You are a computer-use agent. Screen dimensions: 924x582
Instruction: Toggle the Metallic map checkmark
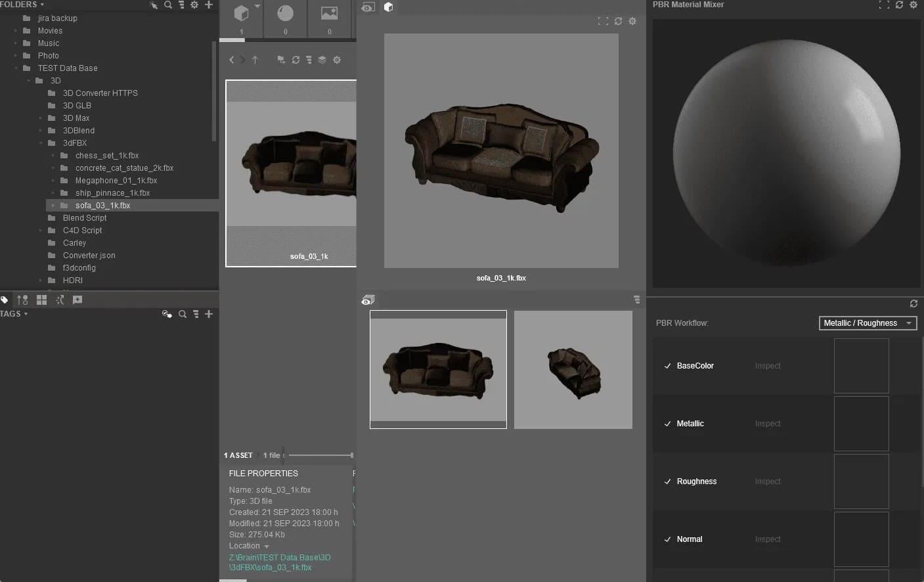point(667,424)
